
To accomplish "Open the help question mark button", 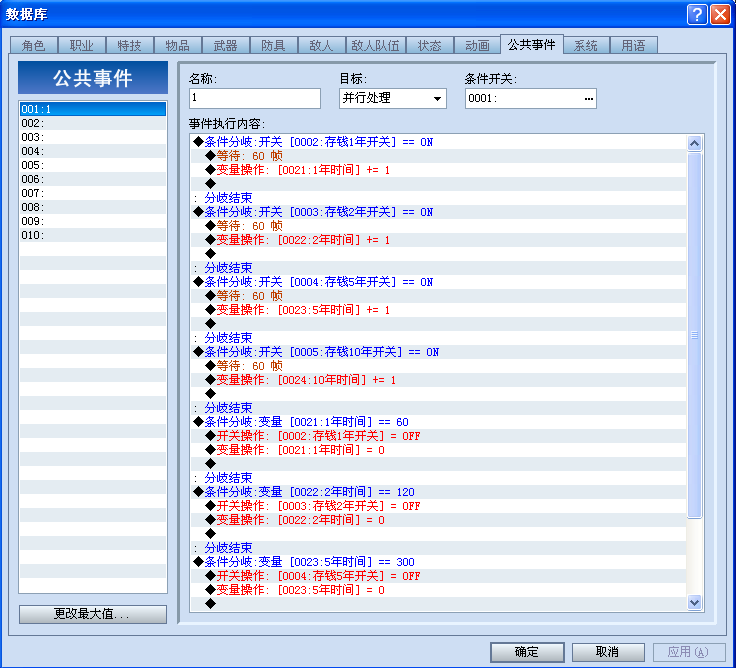I will click(697, 15).
